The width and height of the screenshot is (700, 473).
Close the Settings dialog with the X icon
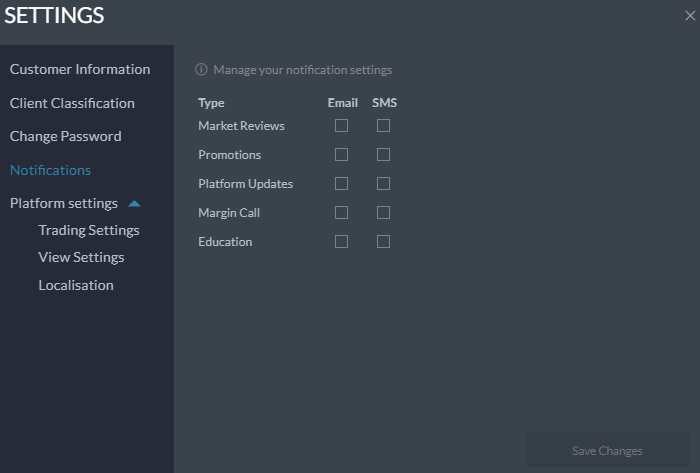pyautogui.click(x=690, y=16)
